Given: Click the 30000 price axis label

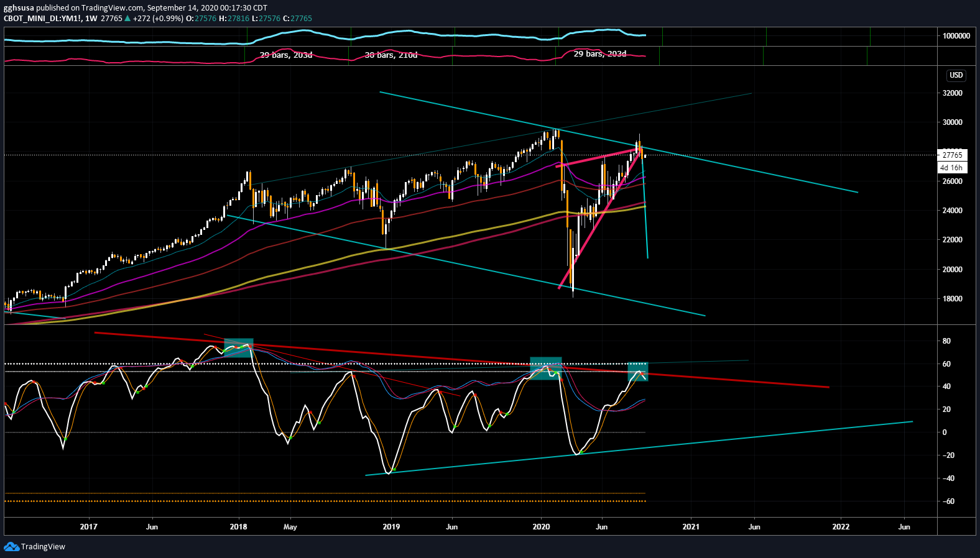Looking at the screenshot, I should tap(952, 122).
